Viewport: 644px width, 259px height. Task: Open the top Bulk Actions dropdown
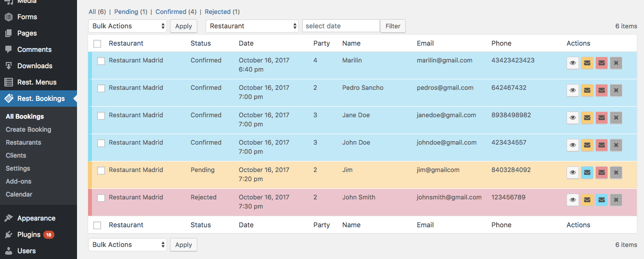[128, 26]
